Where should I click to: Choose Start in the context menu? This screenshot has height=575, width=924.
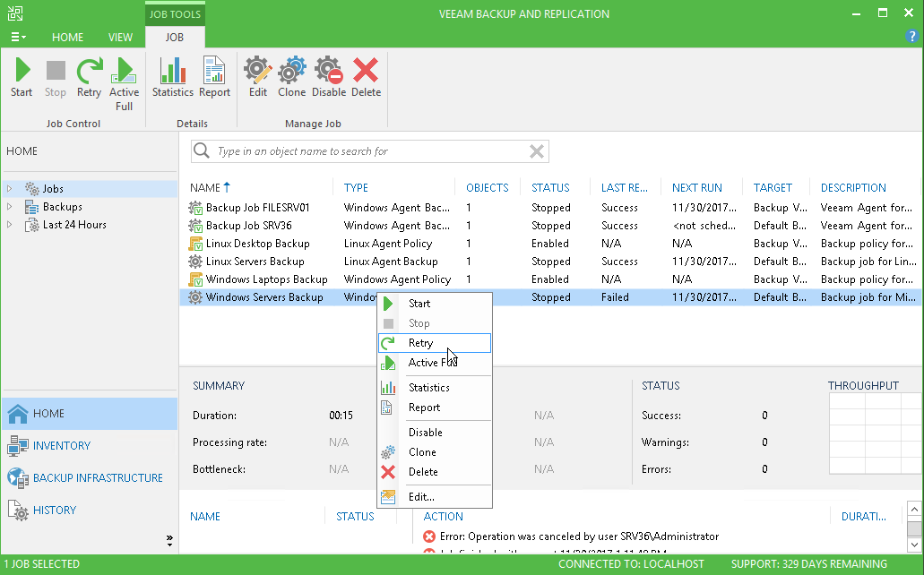tap(435, 304)
